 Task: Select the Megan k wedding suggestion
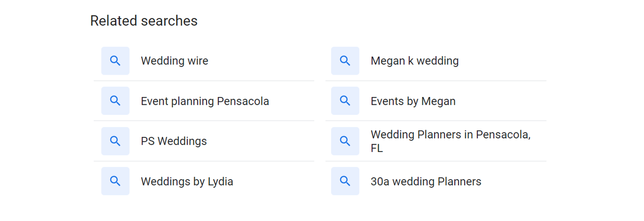coord(436,61)
